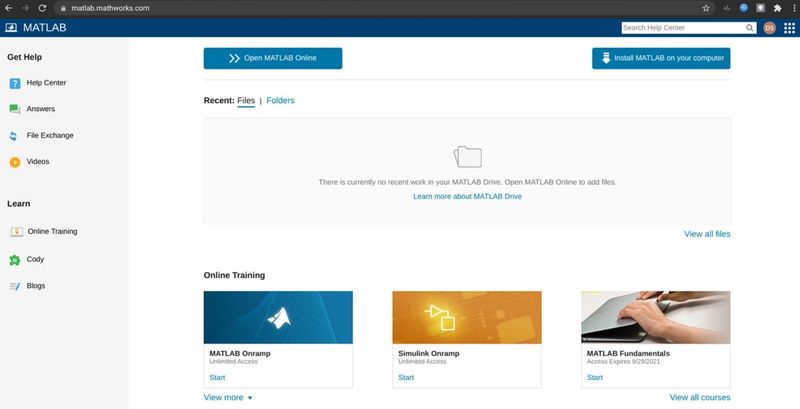Click Access Expires 9/29/2021 text
This screenshot has height=409, width=800.
click(623, 362)
